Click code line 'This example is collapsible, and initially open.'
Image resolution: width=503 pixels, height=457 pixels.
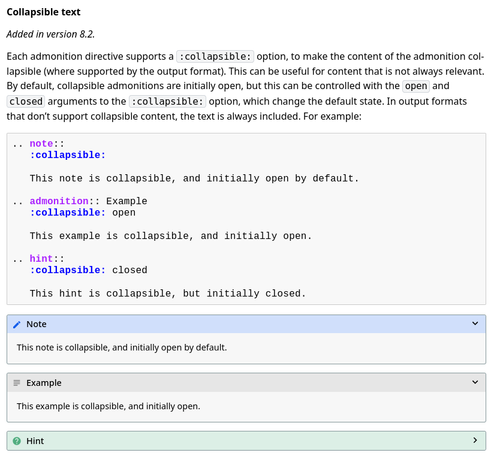(x=171, y=236)
